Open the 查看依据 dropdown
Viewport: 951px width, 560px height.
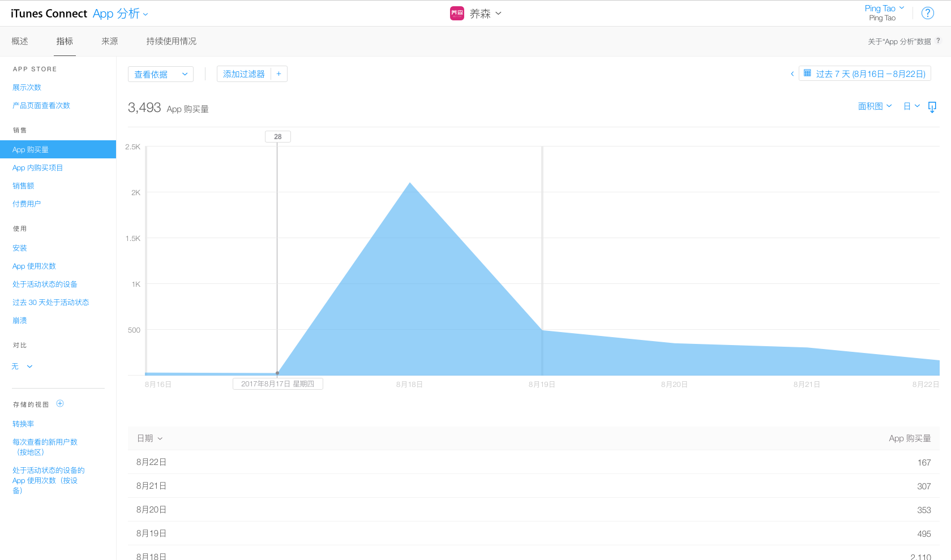click(x=161, y=74)
